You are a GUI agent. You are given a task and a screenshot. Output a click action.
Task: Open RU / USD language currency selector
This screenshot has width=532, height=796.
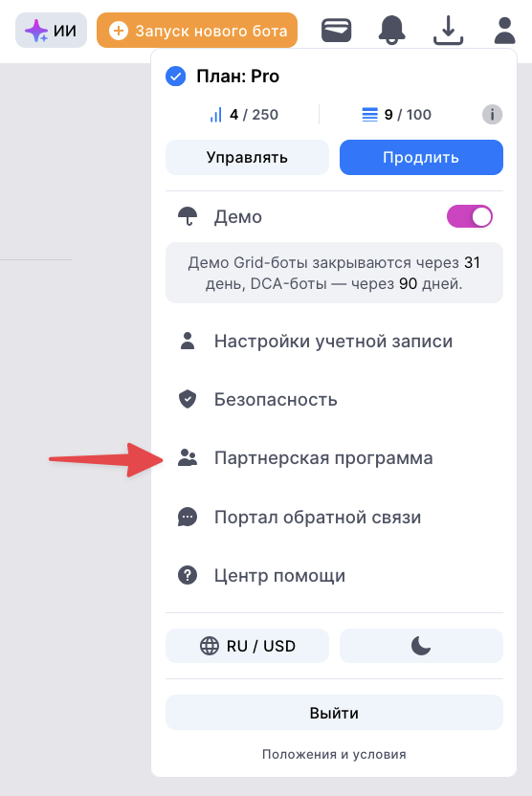(x=247, y=646)
